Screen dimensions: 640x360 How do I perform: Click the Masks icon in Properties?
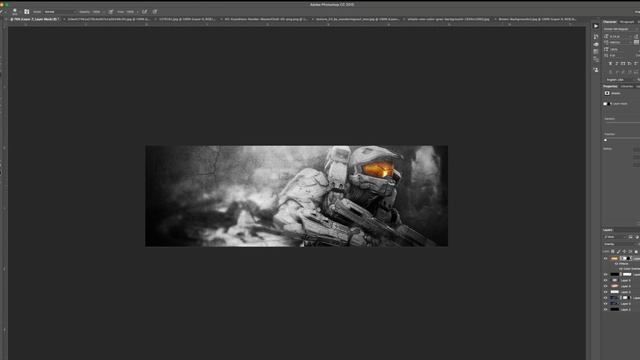607,93
